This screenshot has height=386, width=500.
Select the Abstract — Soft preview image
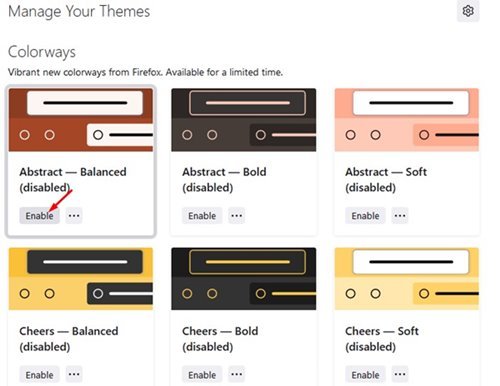[407, 120]
